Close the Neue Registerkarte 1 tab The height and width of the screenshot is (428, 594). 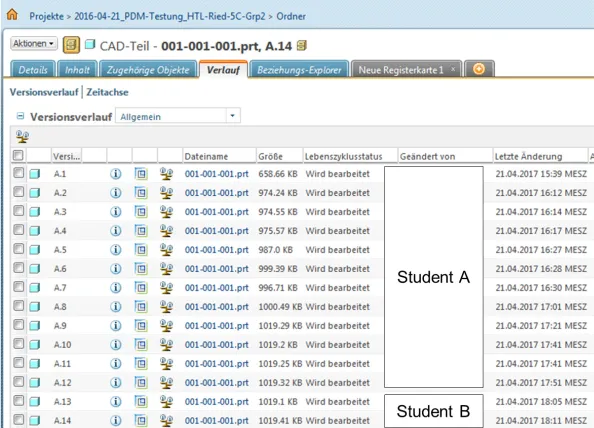coord(453,69)
